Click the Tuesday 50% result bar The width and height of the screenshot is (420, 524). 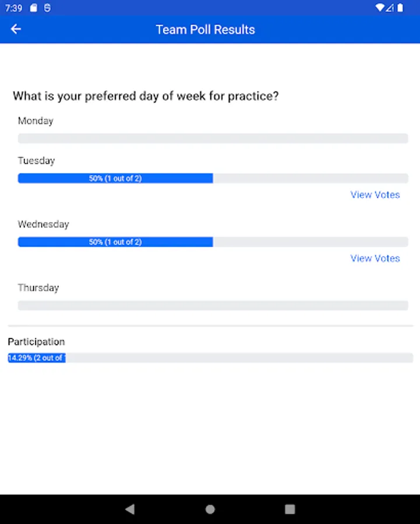coord(115,179)
